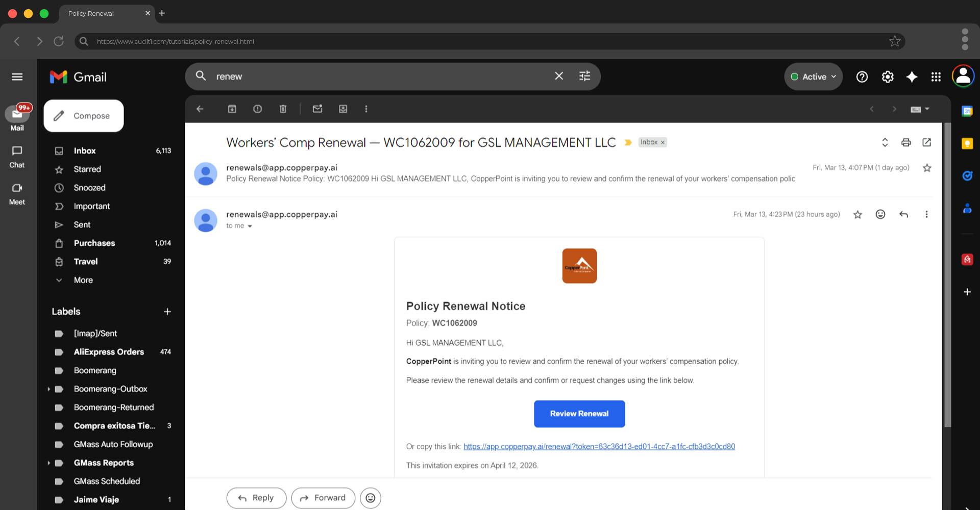
Task: Toggle expanded view of the conversation
Action: click(885, 143)
